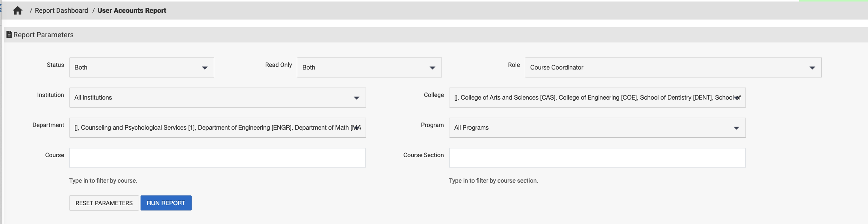The width and height of the screenshot is (868, 224).
Task: Open the Department multi-select dropdown
Action: (x=217, y=128)
